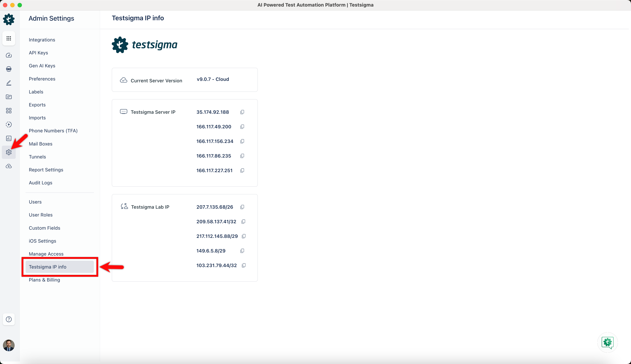
Task: Go to API Keys settings
Action: pyautogui.click(x=39, y=53)
